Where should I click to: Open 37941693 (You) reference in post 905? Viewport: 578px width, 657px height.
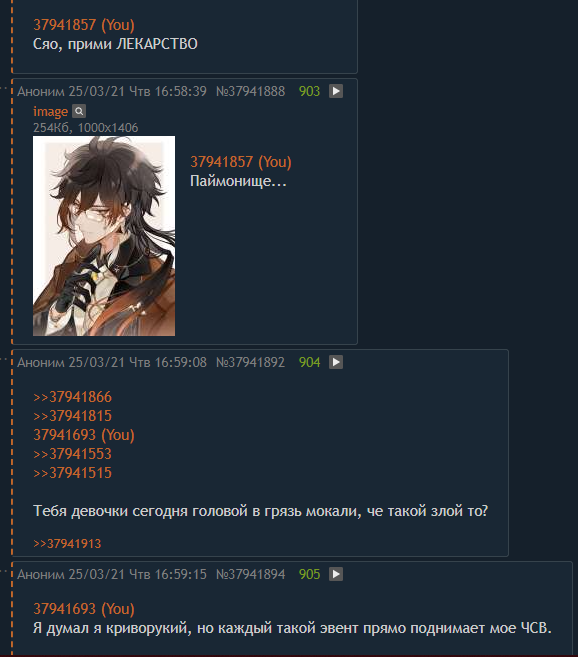(84, 609)
